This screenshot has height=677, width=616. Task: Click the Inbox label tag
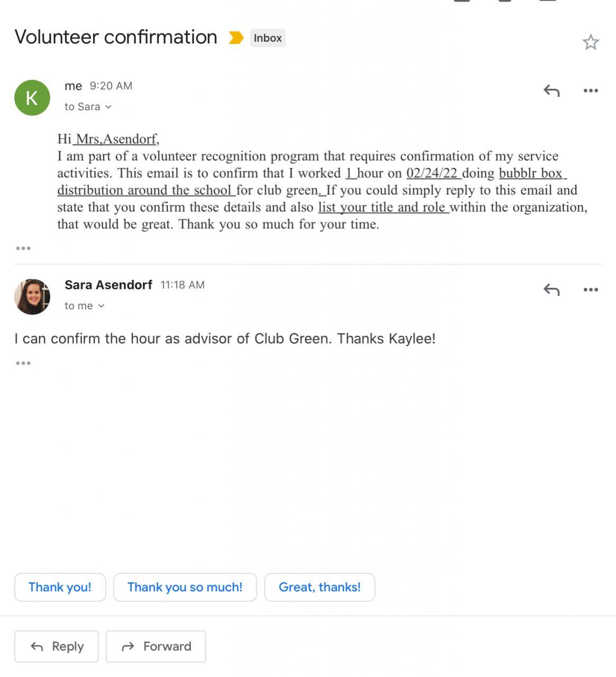coord(268,38)
